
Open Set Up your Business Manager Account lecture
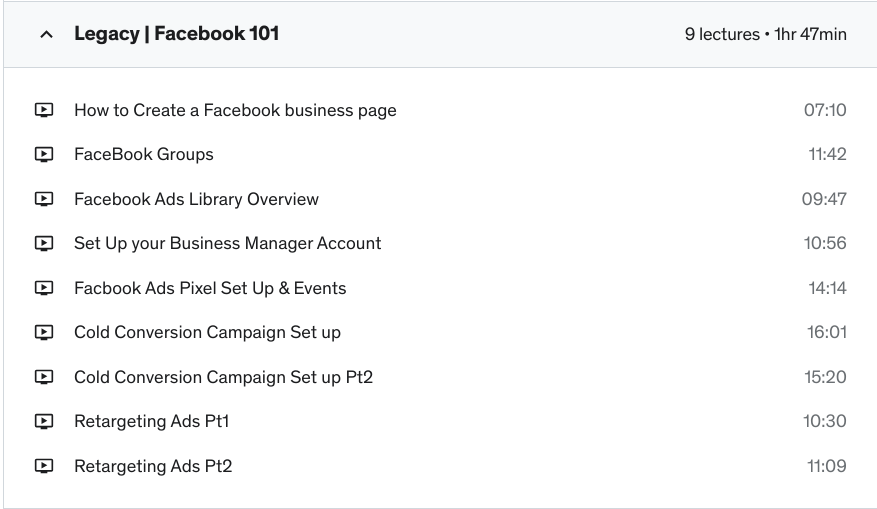click(x=227, y=243)
